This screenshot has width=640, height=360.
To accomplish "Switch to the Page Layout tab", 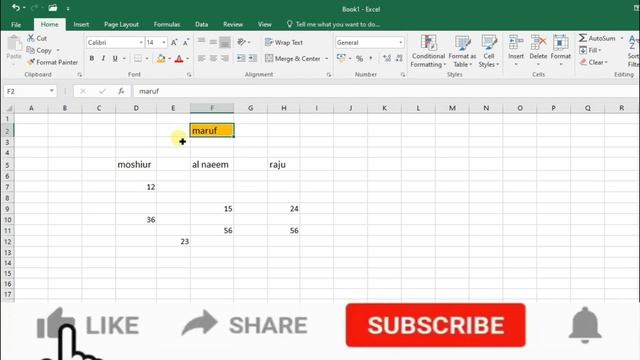I will [121, 24].
